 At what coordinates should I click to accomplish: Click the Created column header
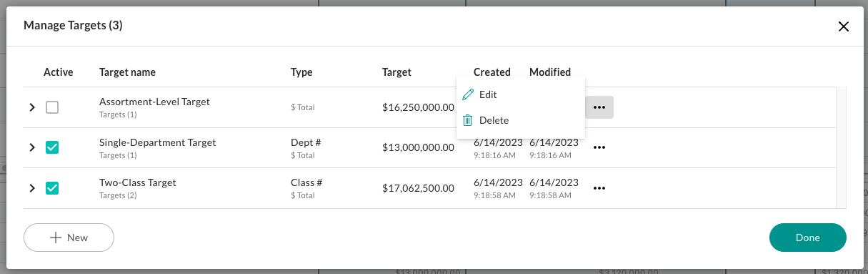pyautogui.click(x=492, y=72)
